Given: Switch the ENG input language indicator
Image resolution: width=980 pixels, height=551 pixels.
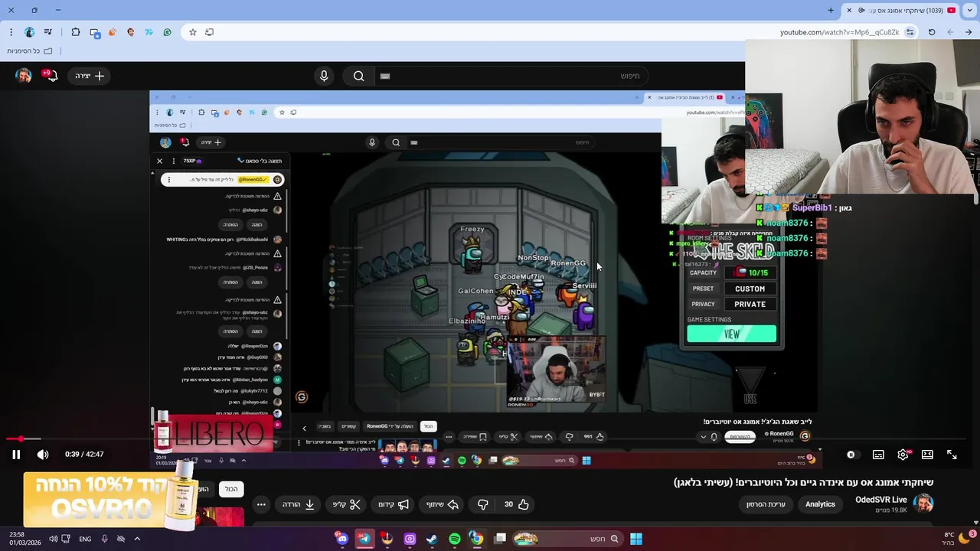Looking at the screenshot, I should 85,539.
